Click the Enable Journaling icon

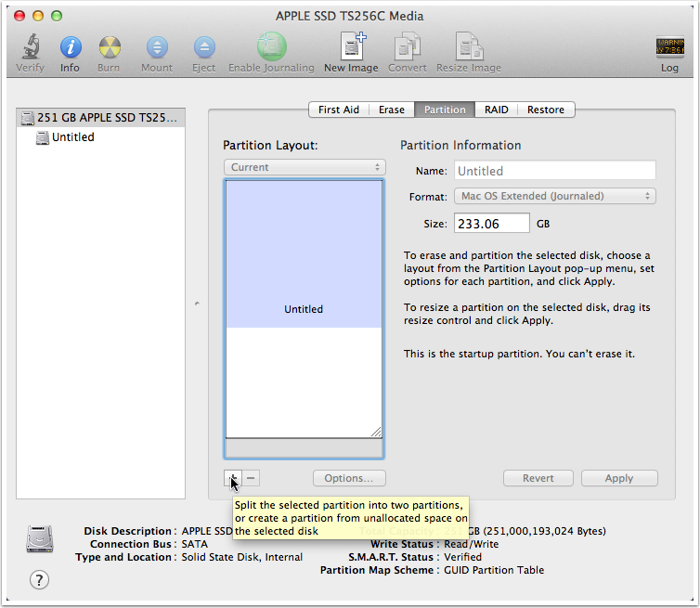[x=271, y=46]
